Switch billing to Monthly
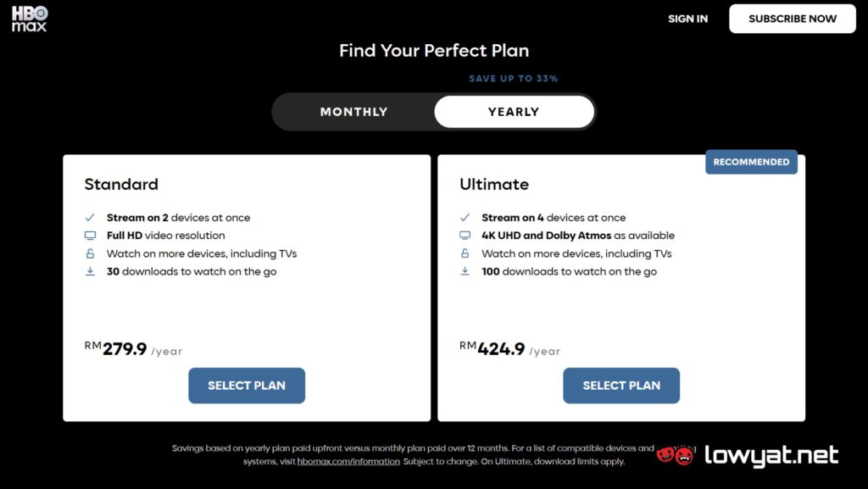The width and height of the screenshot is (868, 489). (353, 112)
